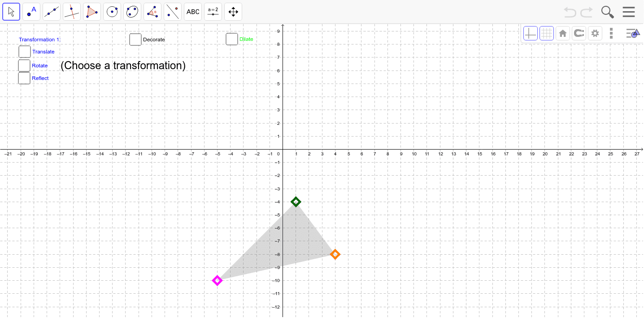644x318 pixels.
Task: Select the Angle measurement tool
Action: click(152, 12)
